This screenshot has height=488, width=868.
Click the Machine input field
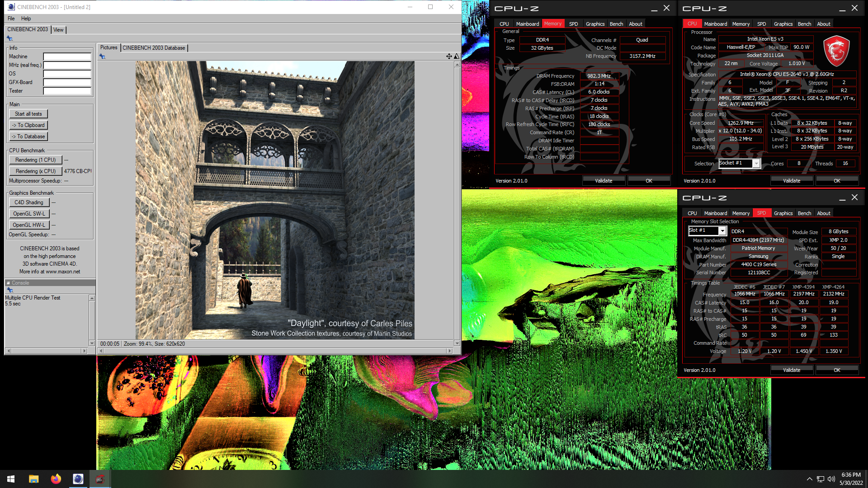tap(67, 57)
